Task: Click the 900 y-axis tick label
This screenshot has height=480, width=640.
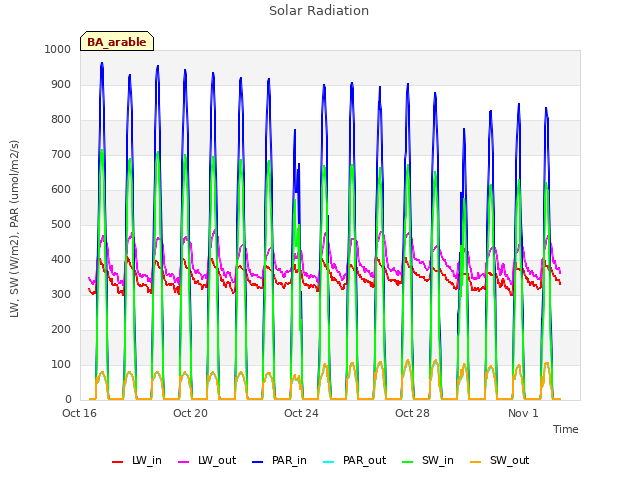Action: (61, 84)
